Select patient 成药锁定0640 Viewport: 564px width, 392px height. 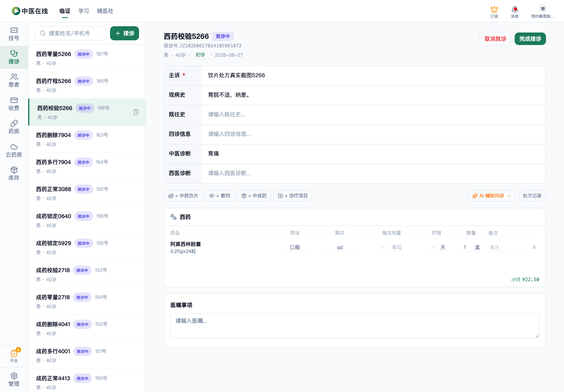point(87,220)
